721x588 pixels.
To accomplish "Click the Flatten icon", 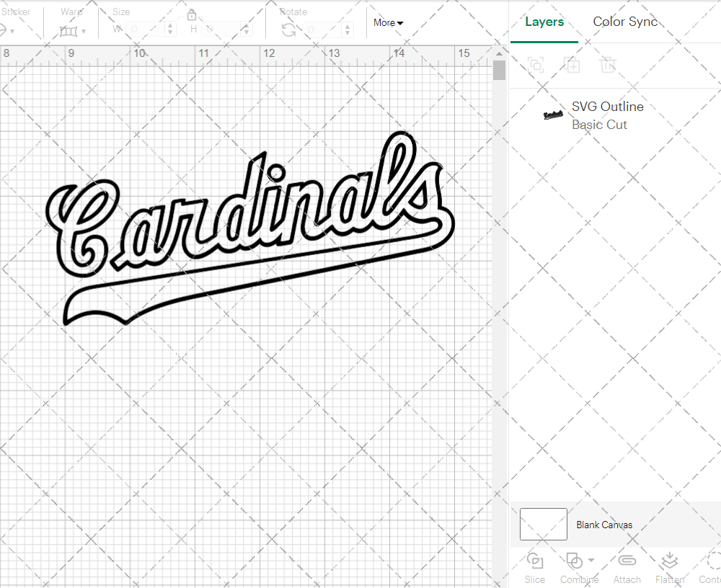I will pos(669,561).
